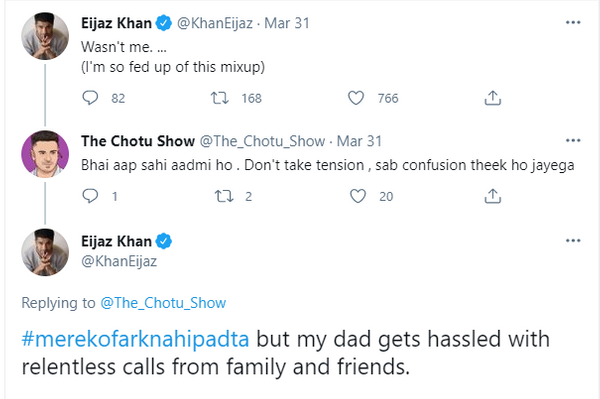Reply to The Chotu Show's tweet
The width and height of the screenshot is (600, 399).
click(90, 196)
